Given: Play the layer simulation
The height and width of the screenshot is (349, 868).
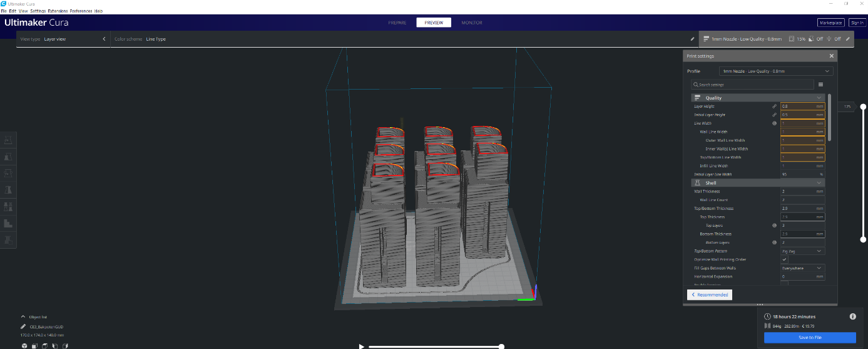Looking at the screenshot, I should tap(361, 346).
